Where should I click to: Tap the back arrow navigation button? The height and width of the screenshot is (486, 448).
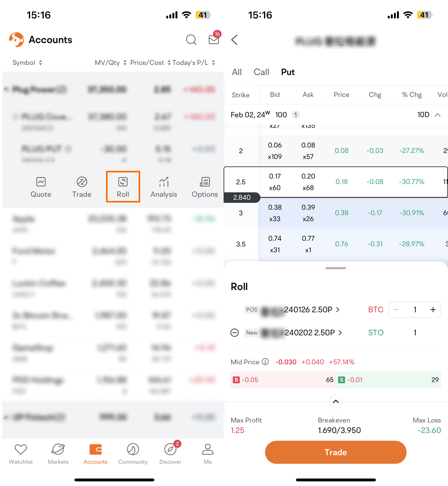pos(235,40)
